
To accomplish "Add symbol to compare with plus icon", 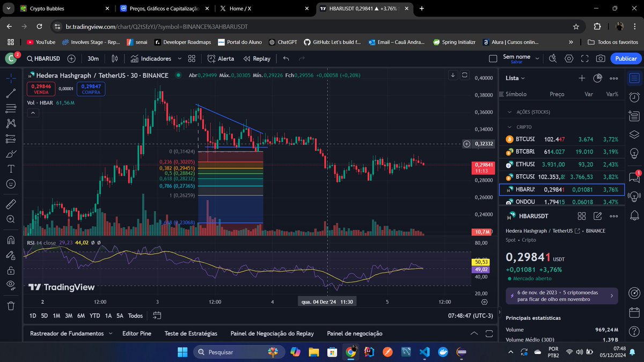I will 71,58.
